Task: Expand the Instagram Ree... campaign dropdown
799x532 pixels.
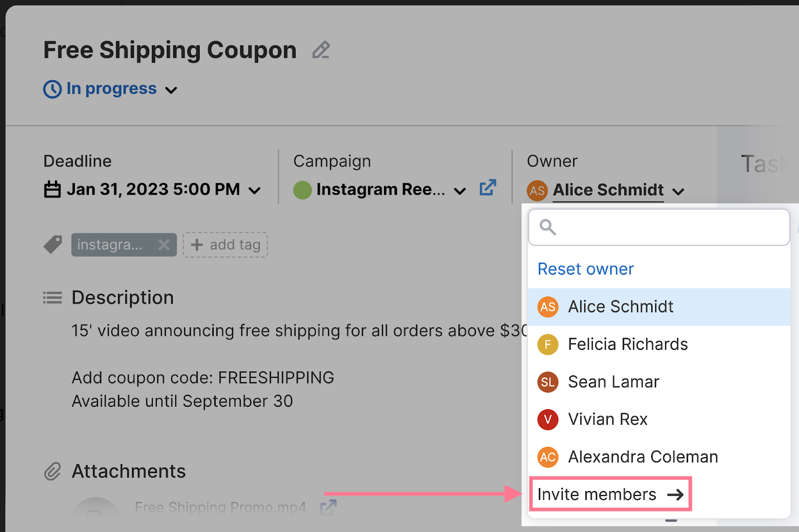Action: [x=460, y=191]
